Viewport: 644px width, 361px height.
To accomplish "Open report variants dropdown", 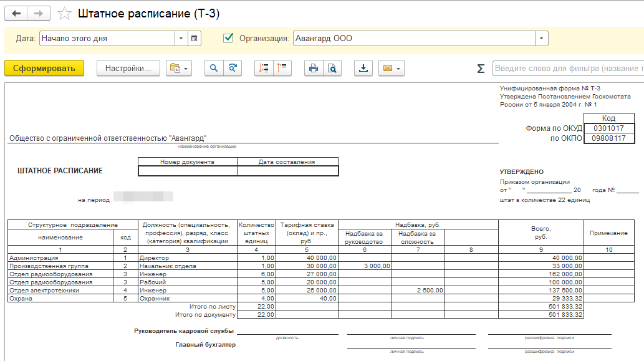I will [178, 69].
